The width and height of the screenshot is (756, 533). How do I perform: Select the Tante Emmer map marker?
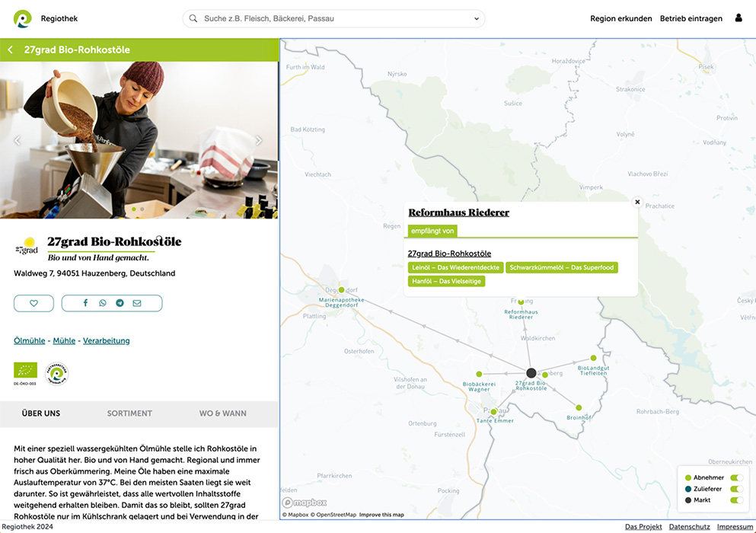pos(493,412)
